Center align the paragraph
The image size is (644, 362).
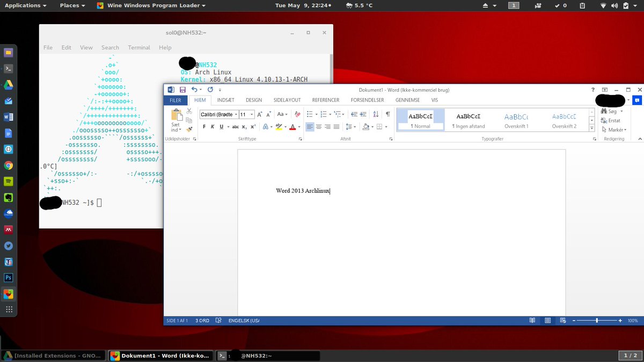[x=319, y=127]
